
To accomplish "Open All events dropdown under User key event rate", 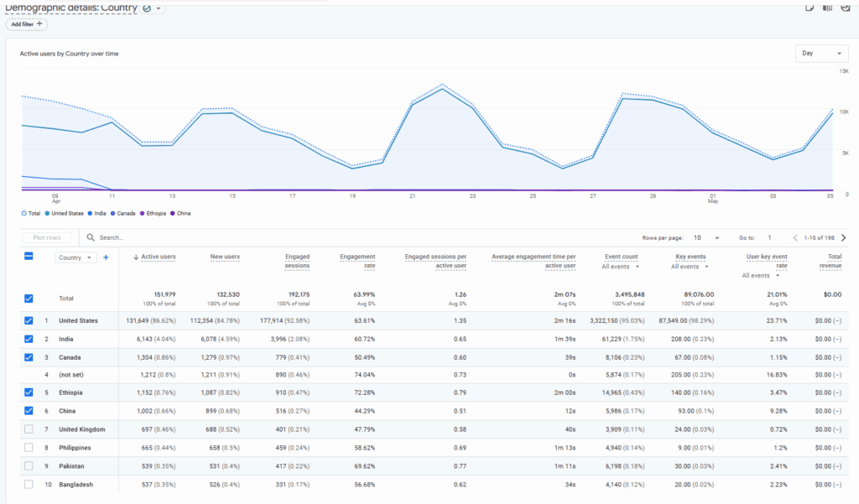I will click(x=761, y=276).
